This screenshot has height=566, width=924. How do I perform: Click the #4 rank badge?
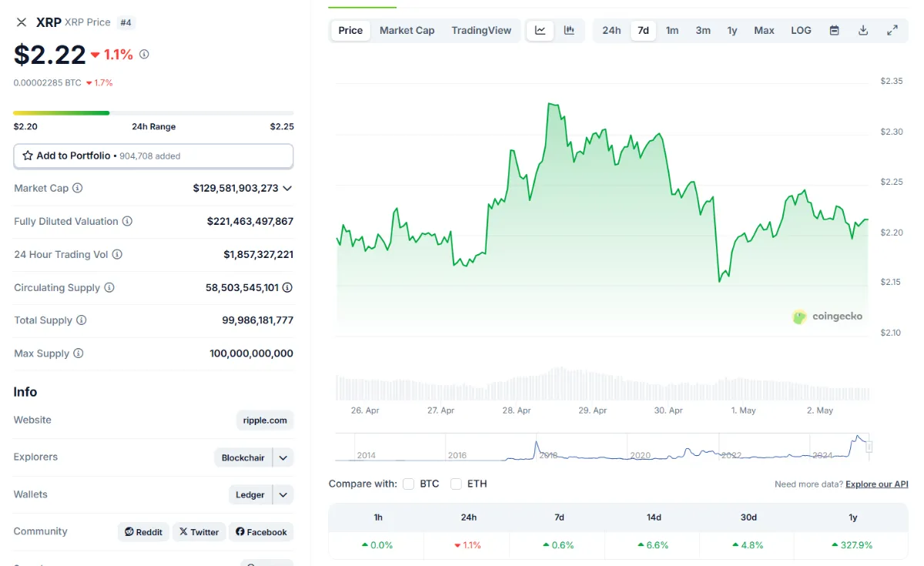click(x=126, y=22)
